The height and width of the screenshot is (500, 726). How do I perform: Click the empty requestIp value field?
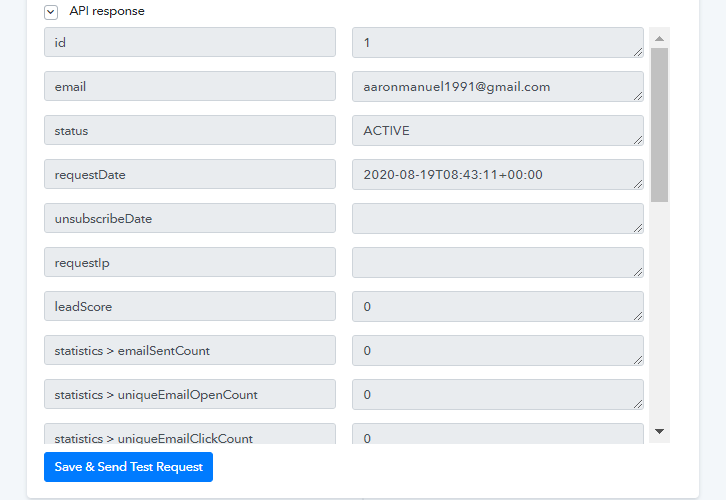click(498, 262)
